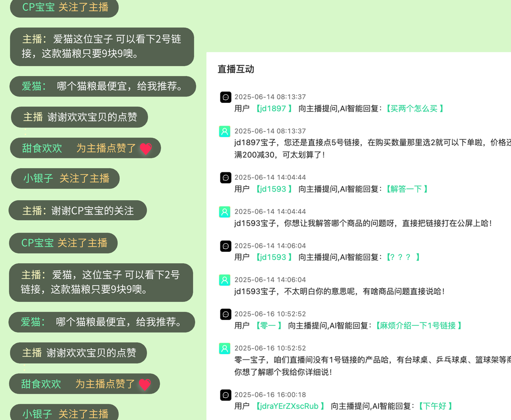Click the 直播互动 section heading
The width and height of the screenshot is (511, 420).
coord(236,69)
